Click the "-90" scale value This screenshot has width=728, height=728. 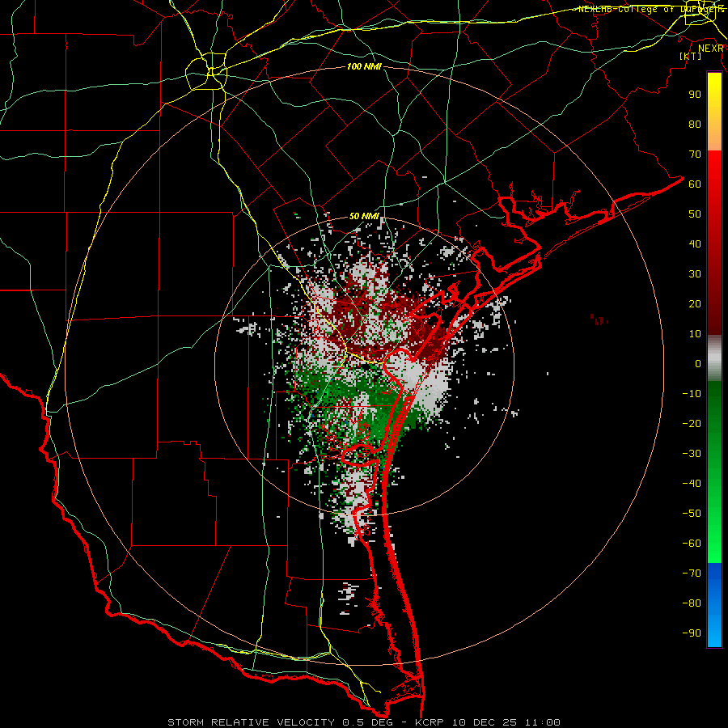click(x=692, y=633)
